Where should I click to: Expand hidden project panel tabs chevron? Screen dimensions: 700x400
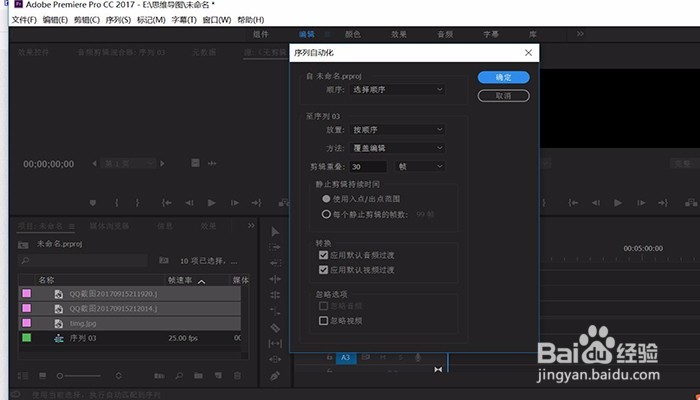[251, 226]
